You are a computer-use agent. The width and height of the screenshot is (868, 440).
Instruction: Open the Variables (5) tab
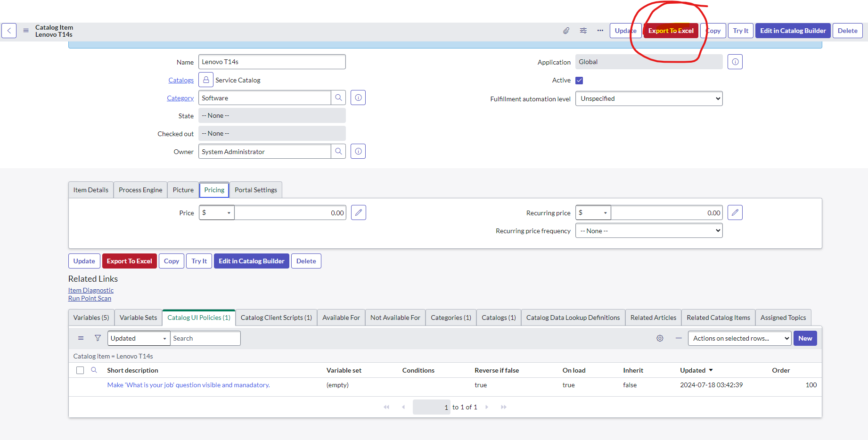coord(91,318)
